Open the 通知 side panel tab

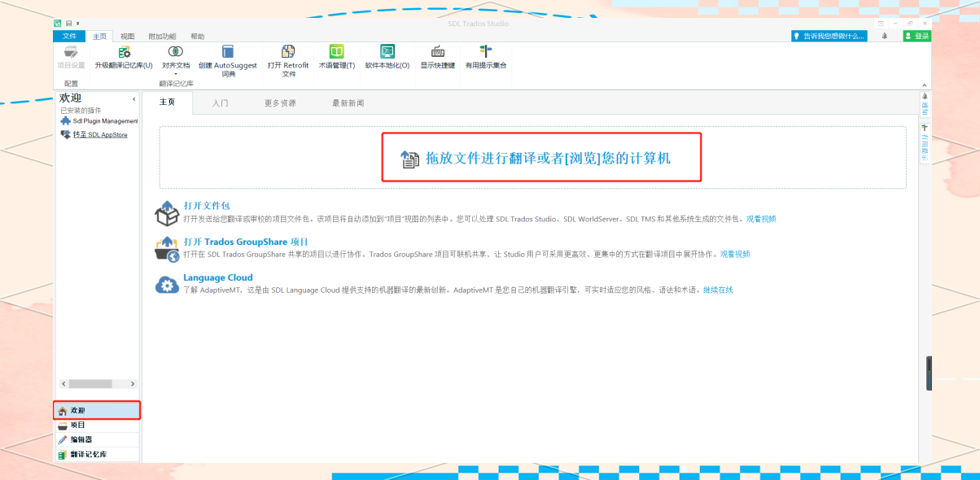coord(925,103)
